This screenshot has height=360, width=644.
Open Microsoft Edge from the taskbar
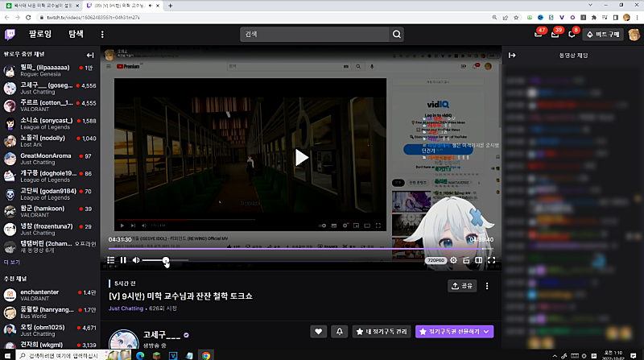point(140,355)
